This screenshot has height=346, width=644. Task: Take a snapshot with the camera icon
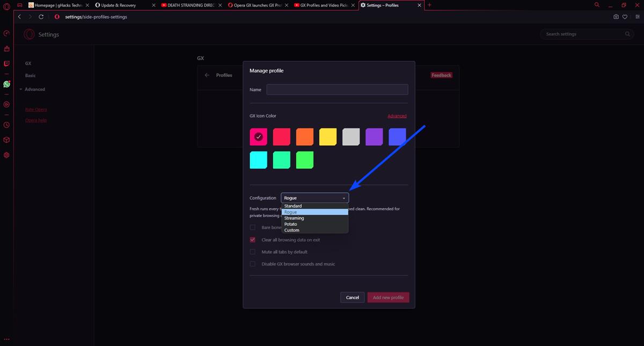[616, 17]
